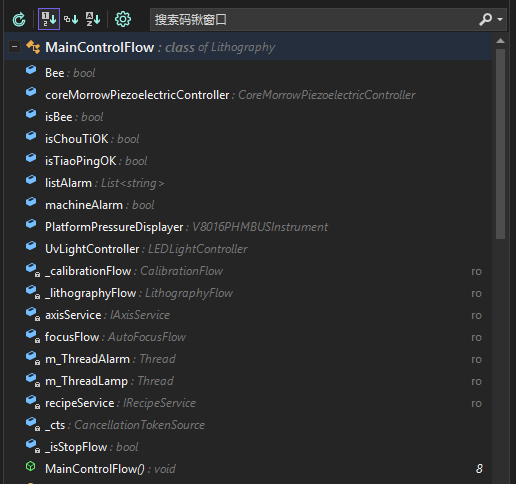Click the 'ro' marker on _calibrationFlow row
This screenshot has height=484, width=516.
(476, 271)
